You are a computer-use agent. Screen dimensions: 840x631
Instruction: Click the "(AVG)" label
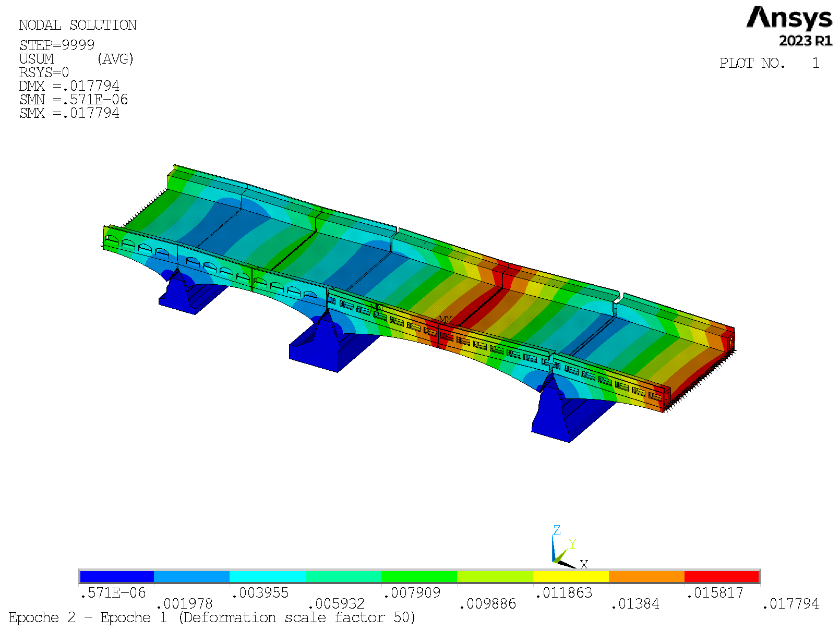coord(115,59)
